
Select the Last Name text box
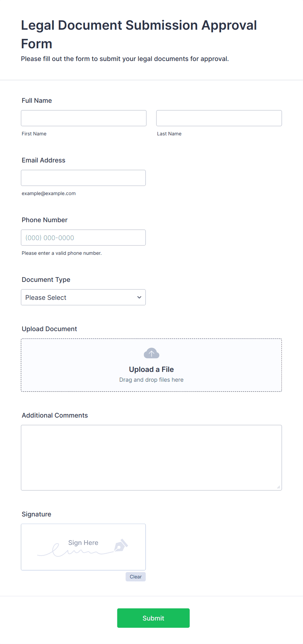click(x=219, y=118)
